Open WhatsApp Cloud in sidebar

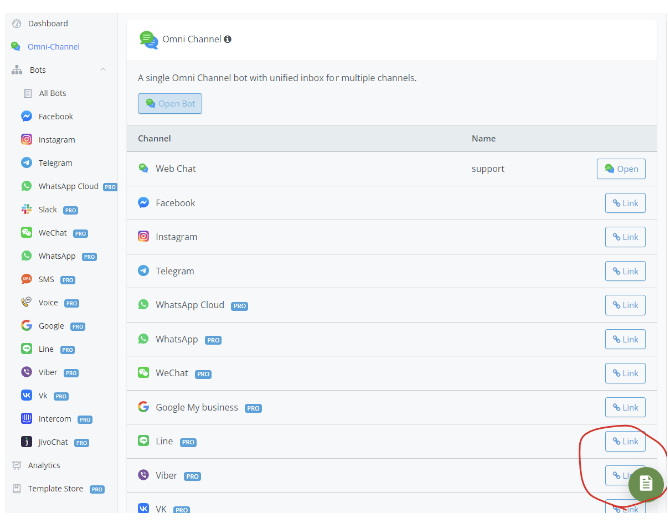[x=68, y=186]
